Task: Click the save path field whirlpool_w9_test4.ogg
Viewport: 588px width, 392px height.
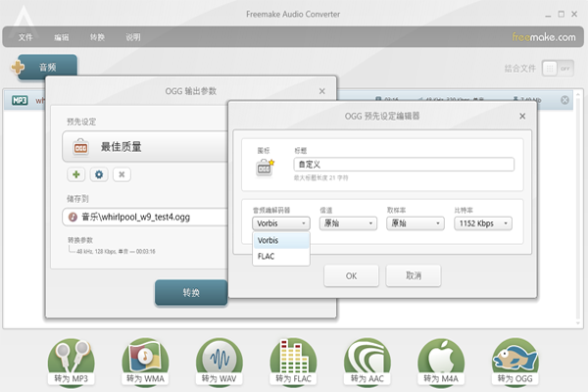Action: pyautogui.click(x=145, y=217)
